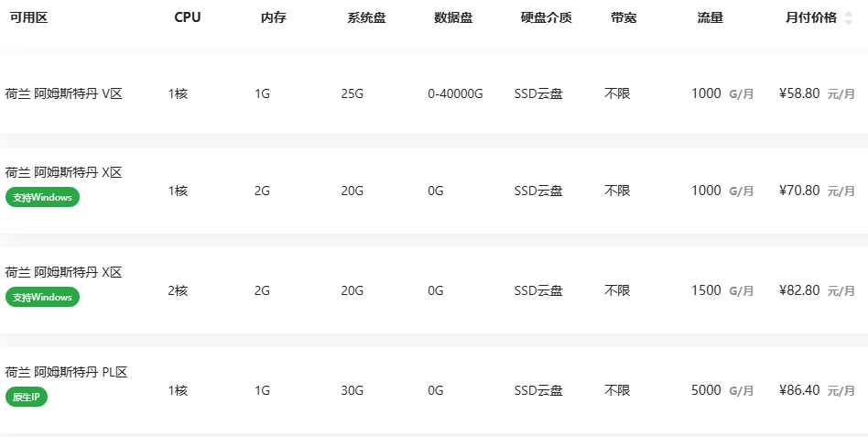Click the ¥58.80 monthly price
Viewport: 868px width, 437px height.
799,93
